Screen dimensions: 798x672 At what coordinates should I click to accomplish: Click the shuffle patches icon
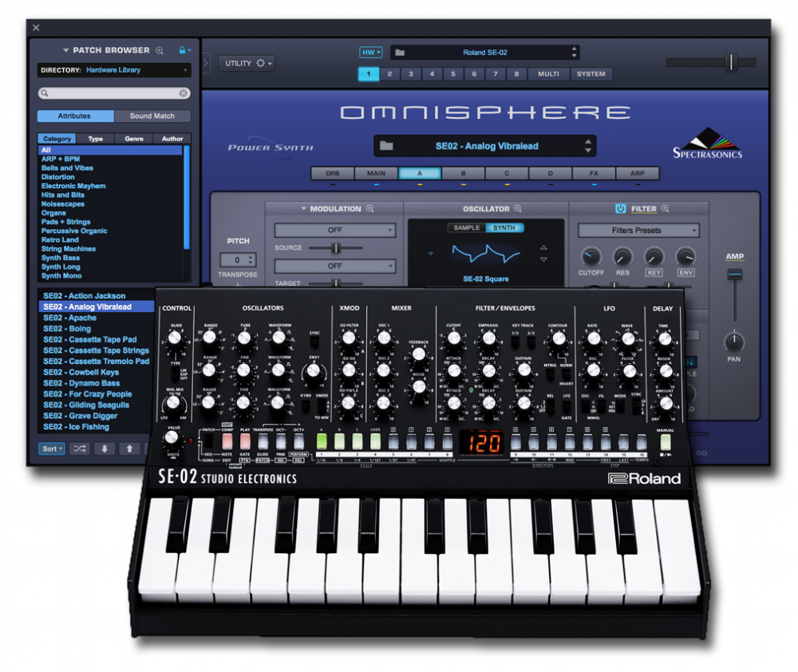[80, 449]
